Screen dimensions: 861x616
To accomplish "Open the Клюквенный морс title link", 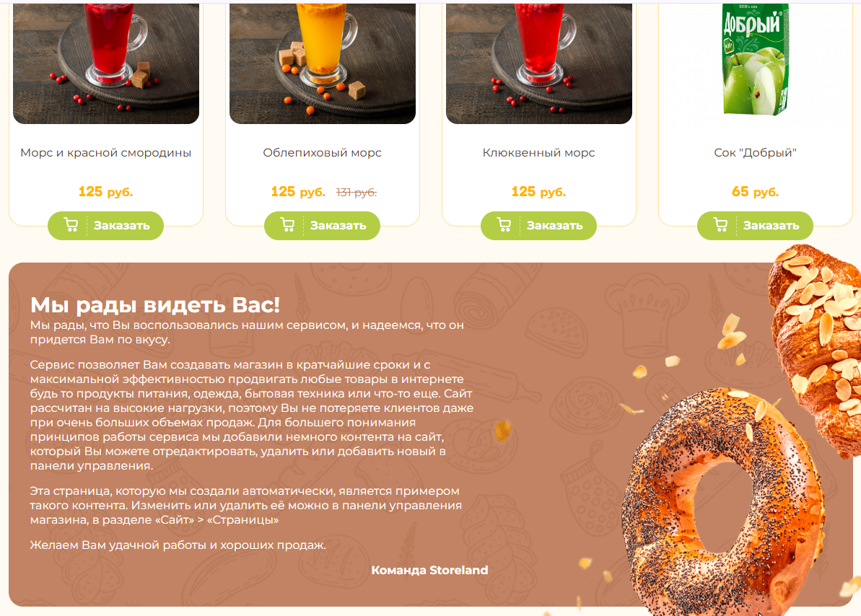I will (x=538, y=153).
